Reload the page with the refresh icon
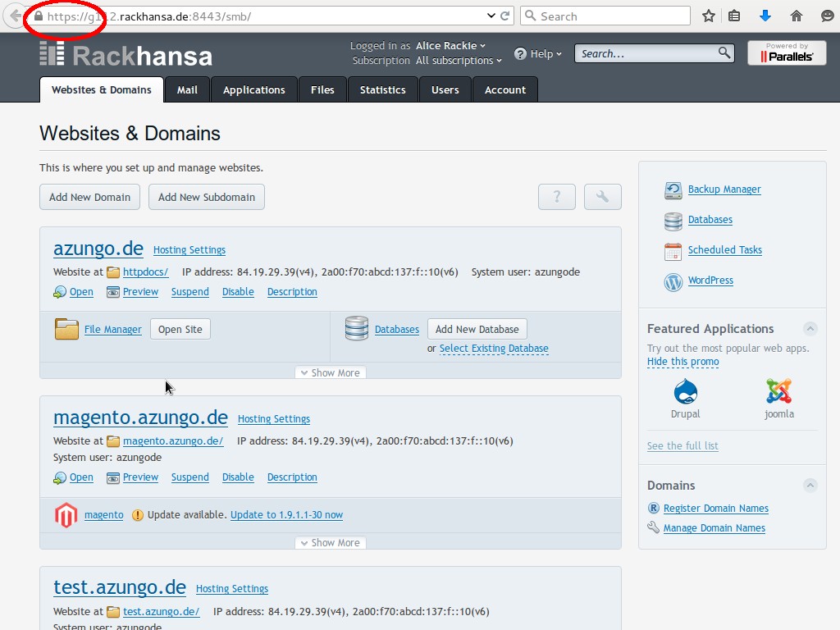840x630 pixels. point(504,16)
